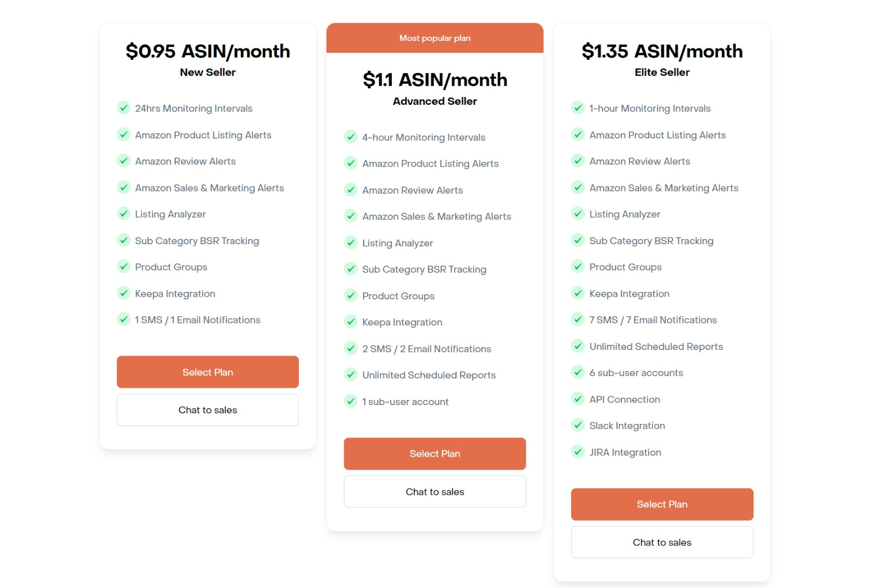Viewport: 871px width, 588px height.
Task: Select Plan for Elite Seller tier
Action: 662,504
